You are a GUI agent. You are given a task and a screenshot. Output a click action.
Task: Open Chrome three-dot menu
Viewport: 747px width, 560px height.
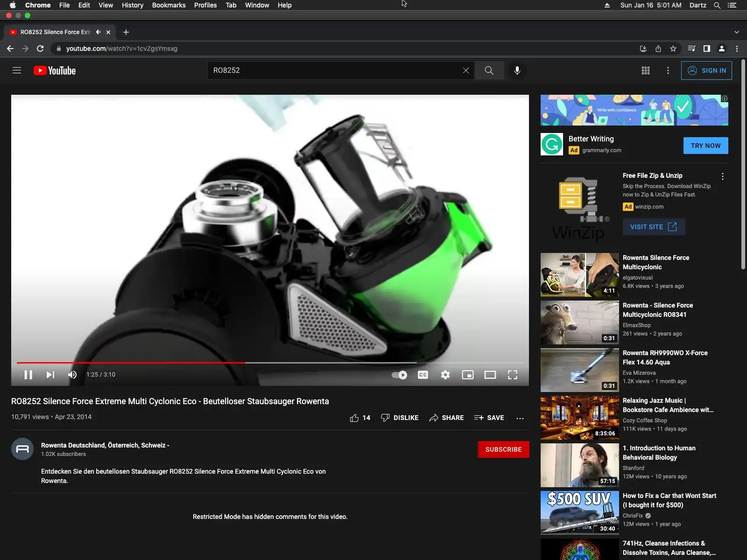(x=737, y=49)
